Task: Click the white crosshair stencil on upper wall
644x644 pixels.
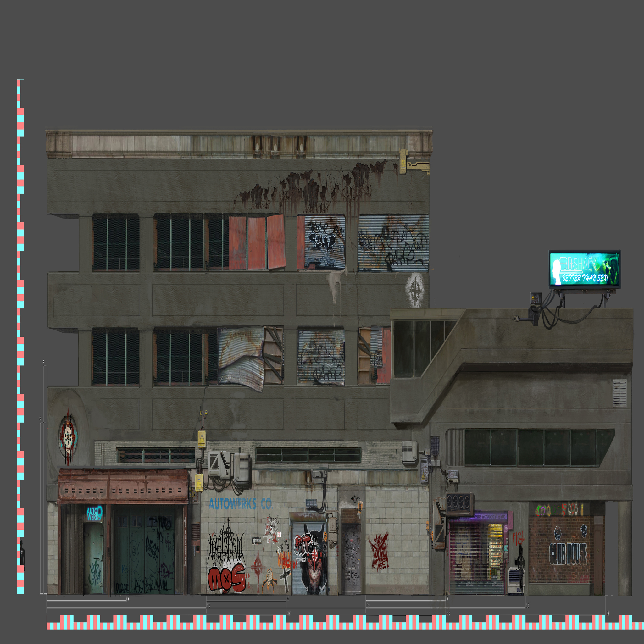Action: tap(415, 290)
